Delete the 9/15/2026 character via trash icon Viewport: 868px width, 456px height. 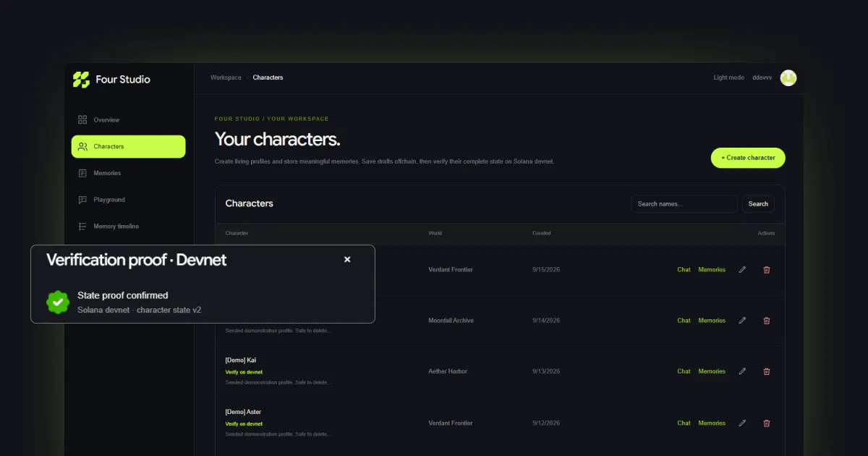pos(767,270)
